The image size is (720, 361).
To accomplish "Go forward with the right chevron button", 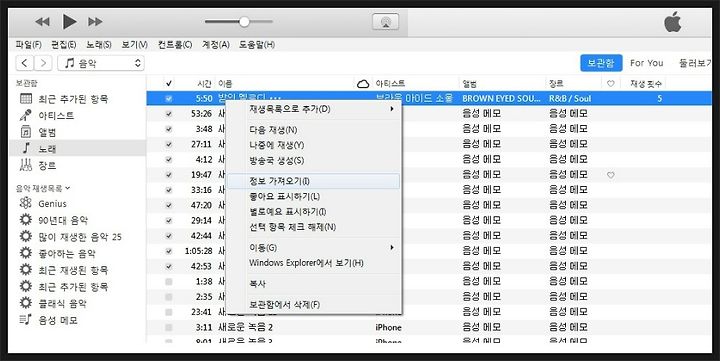I will pos(43,63).
